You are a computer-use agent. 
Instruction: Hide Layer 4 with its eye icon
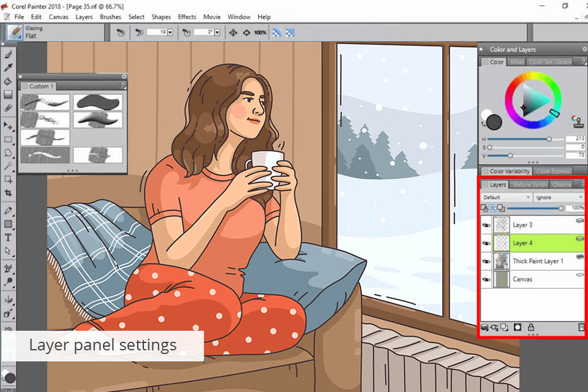[x=486, y=243]
